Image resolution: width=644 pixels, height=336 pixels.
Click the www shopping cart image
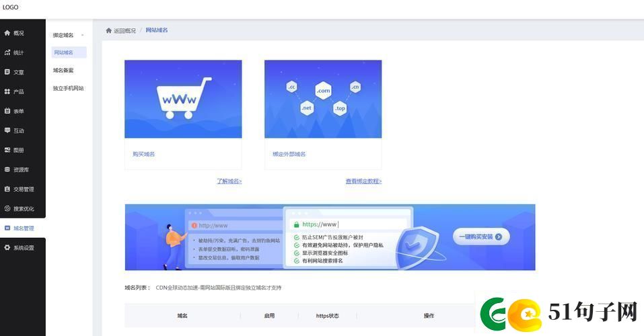183,99
